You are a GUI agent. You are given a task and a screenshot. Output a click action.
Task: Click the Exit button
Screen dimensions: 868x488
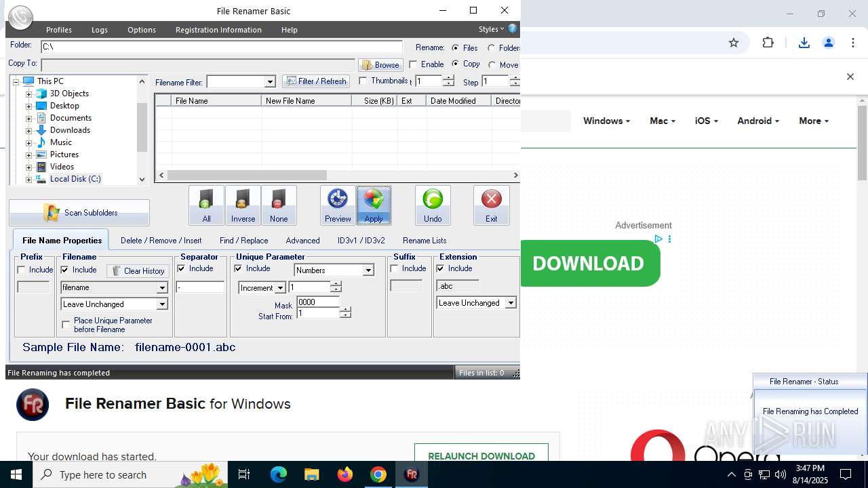pos(492,205)
